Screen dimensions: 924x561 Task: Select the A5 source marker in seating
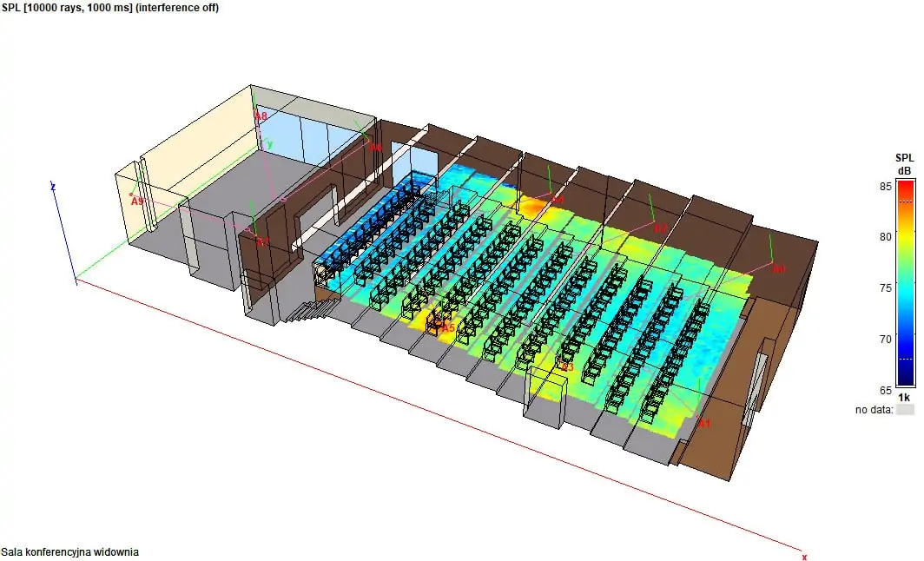pyautogui.click(x=447, y=328)
